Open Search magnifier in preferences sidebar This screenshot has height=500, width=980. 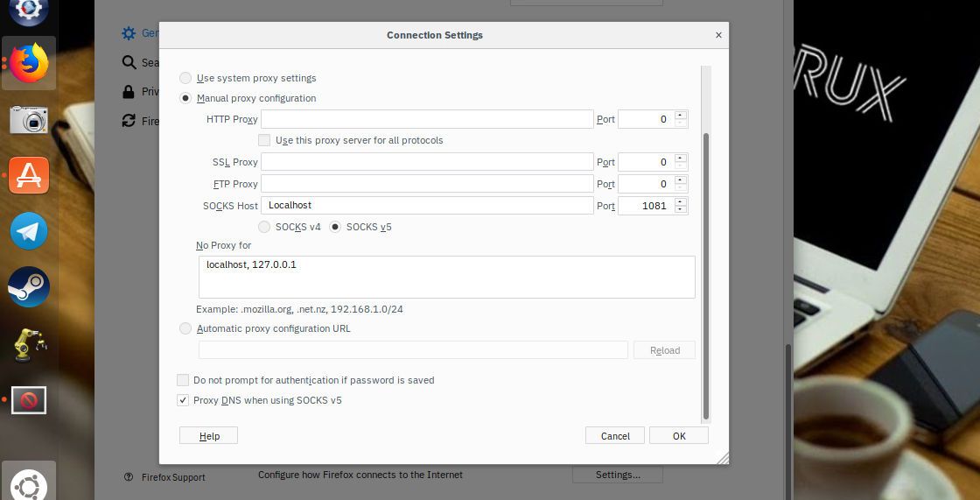(x=129, y=62)
